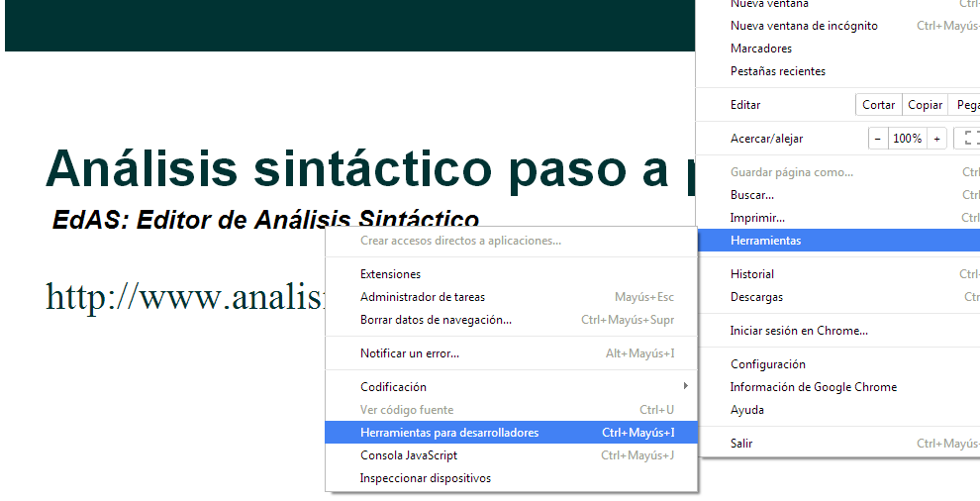Click the Cortar button
Image resolution: width=980 pixels, height=501 pixels.
pos(878,105)
